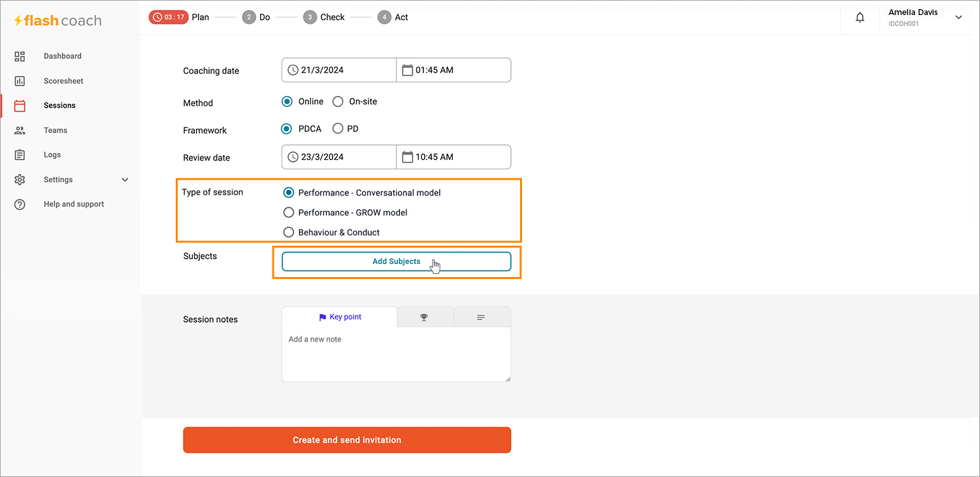Open the Dashboard menu item
The width and height of the screenshot is (980, 477).
click(63, 56)
